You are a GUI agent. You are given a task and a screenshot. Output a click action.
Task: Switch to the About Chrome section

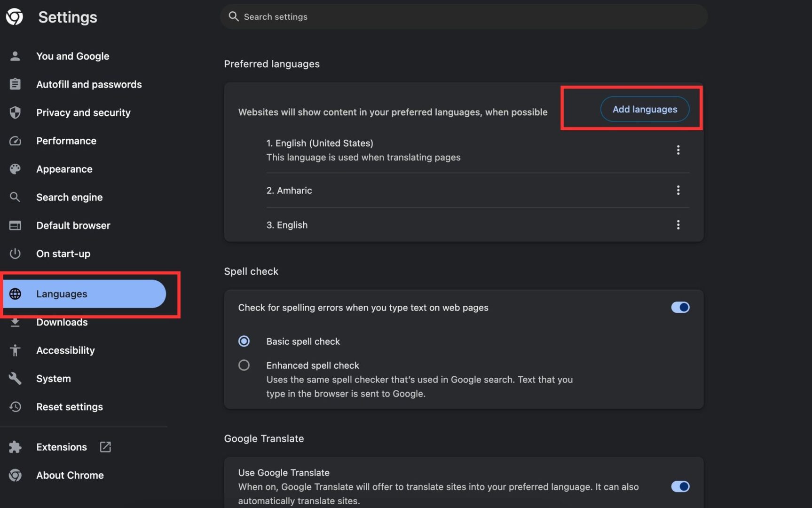click(x=70, y=475)
